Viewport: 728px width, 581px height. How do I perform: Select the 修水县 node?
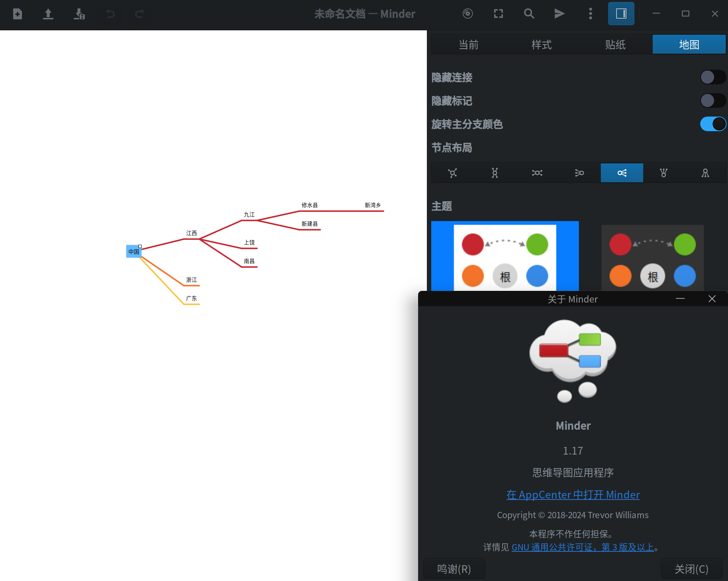310,205
